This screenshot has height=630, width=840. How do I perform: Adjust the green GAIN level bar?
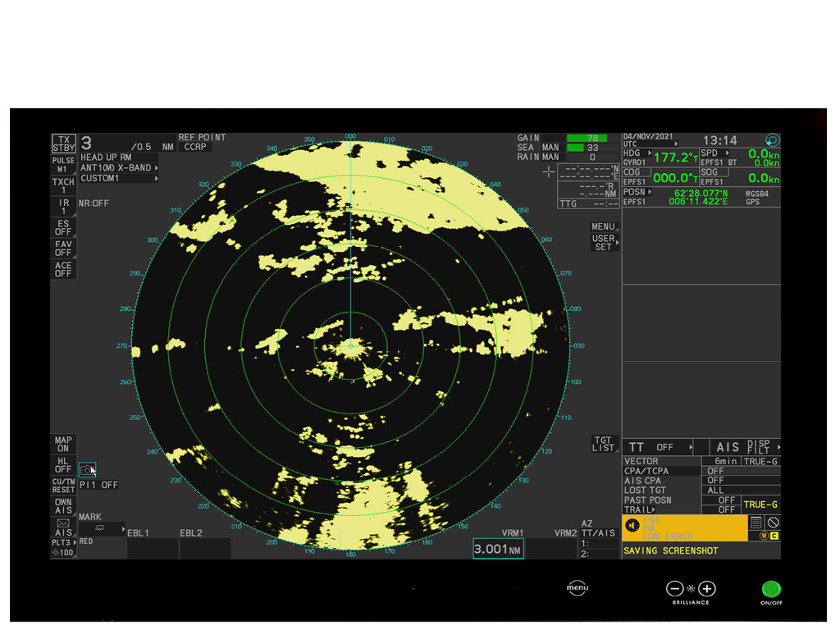(587, 138)
